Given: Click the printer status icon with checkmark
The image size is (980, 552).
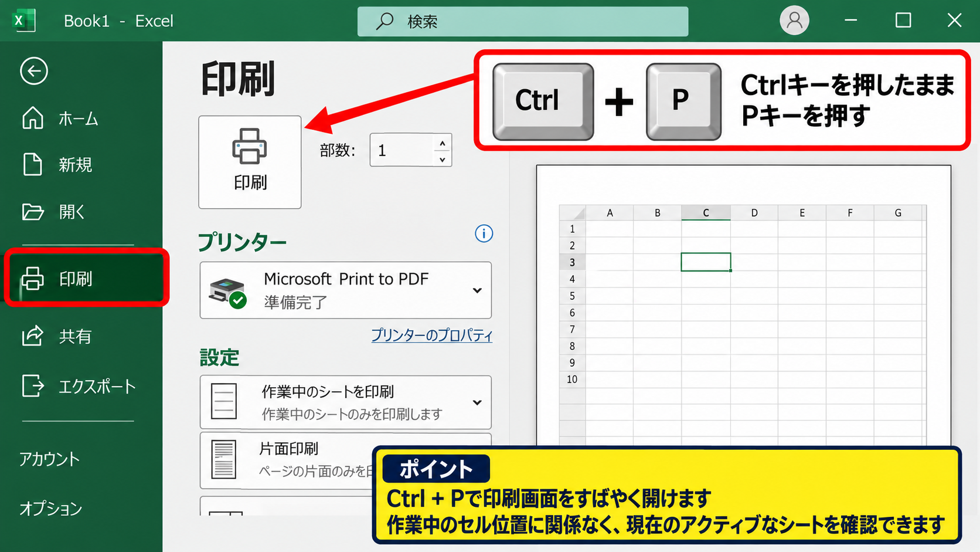Looking at the screenshot, I should 228,292.
